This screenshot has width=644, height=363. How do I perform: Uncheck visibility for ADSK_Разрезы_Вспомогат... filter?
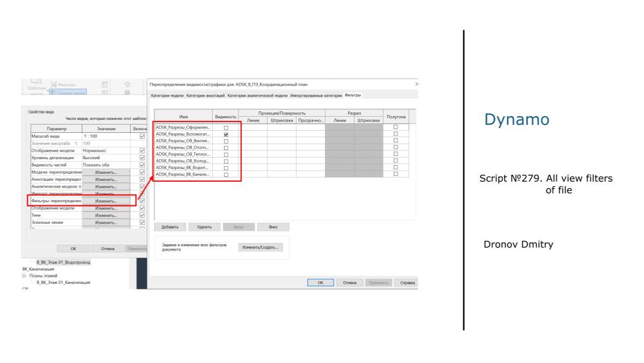click(226, 134)
